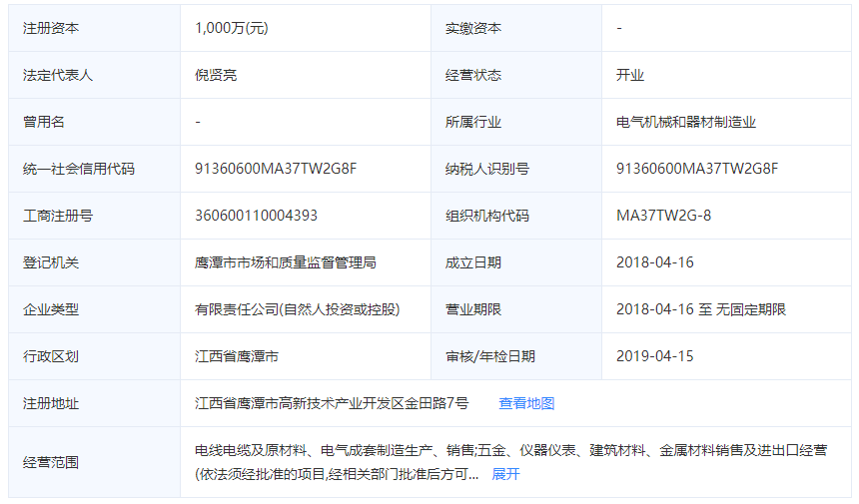This screenshot has height=504, width=859.
Task: Click the registration authority 鹰潭市市场和质量监督管理局
Action: click(285, 262)
